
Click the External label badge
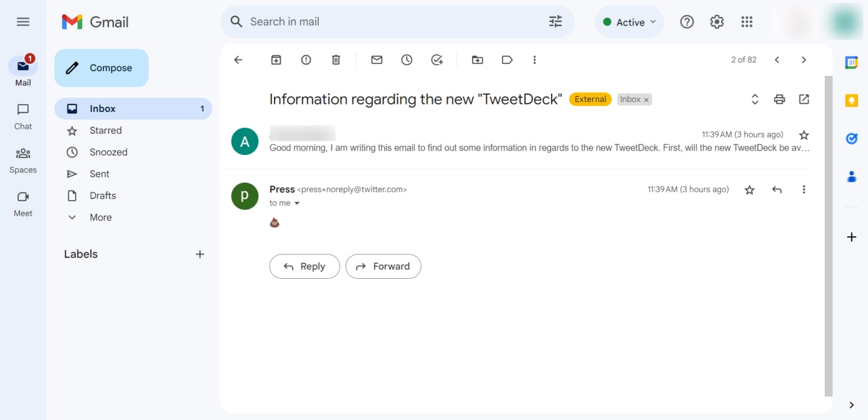click(x=590, y=99)
